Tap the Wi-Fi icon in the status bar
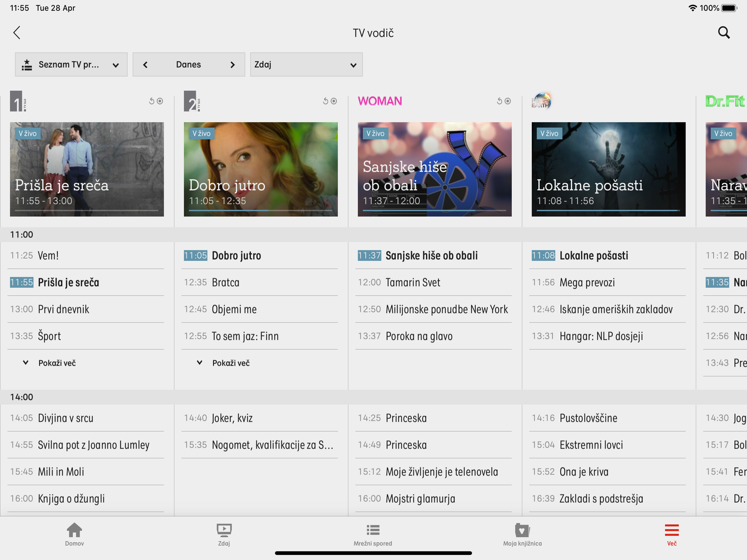747x560 pixels. (x=693, y=8)
